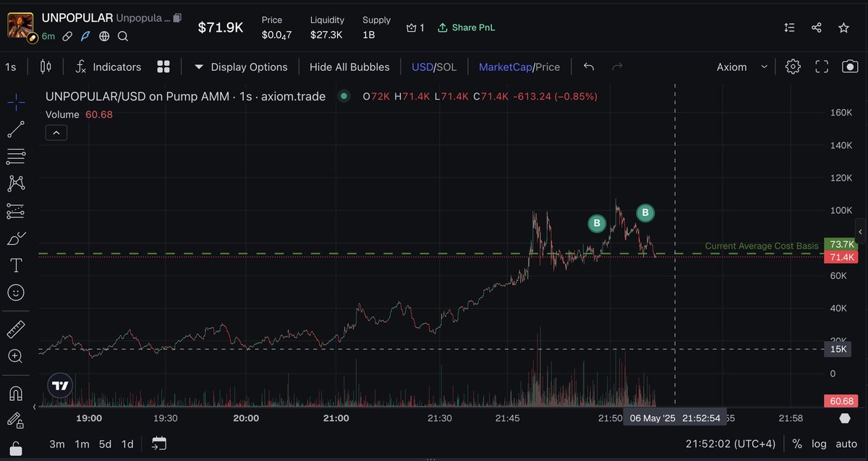
Task: Change the candlestick chart type
Action: [x=46, y=66]
